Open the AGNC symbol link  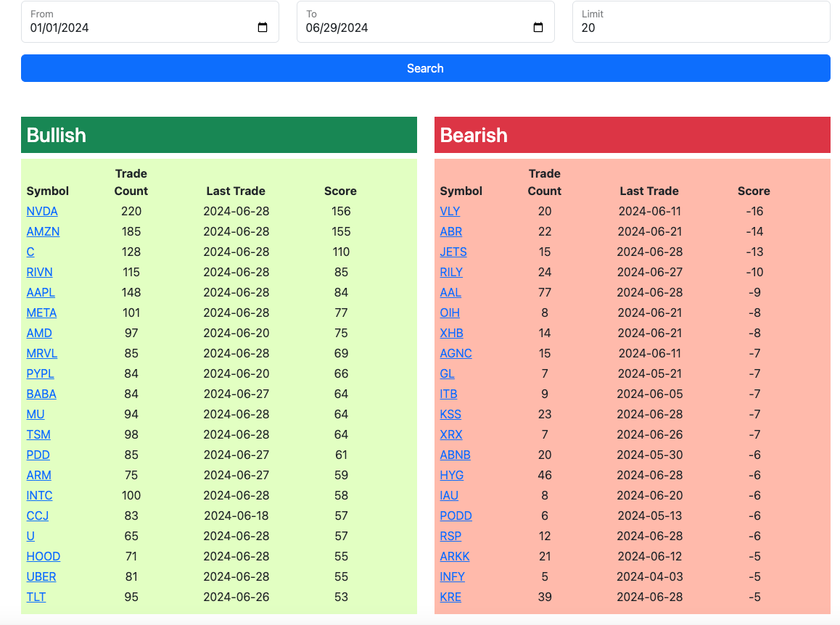tap(456, 354)
